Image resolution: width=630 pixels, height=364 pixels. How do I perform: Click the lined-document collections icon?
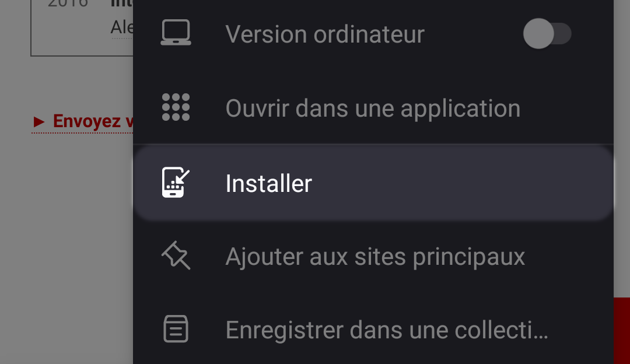pos(175,329)
